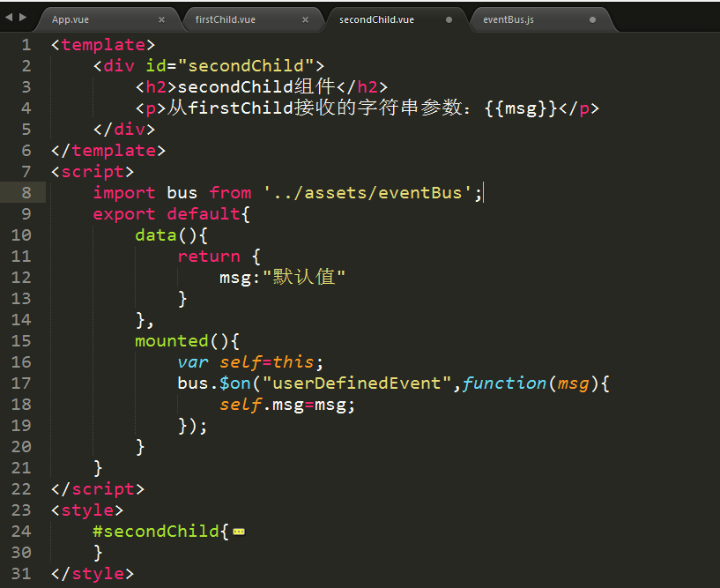Close the firstChild.vue tab
Viewport: 720px width, 588px height.
tap(305, 19)
